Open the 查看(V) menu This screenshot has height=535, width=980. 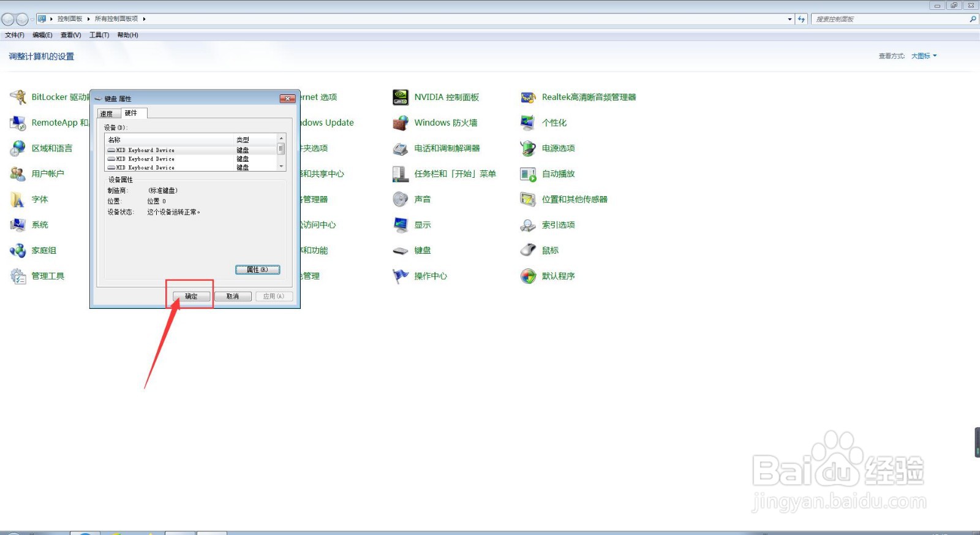(71, 35)
